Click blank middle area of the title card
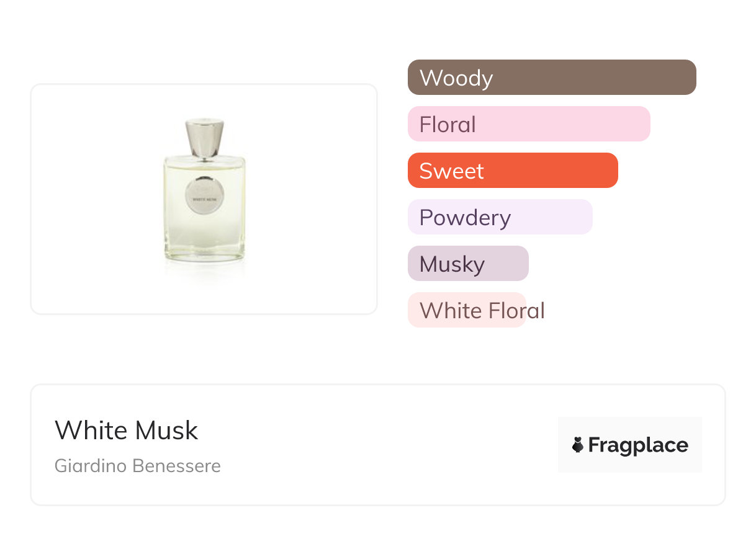 point(385,445)
